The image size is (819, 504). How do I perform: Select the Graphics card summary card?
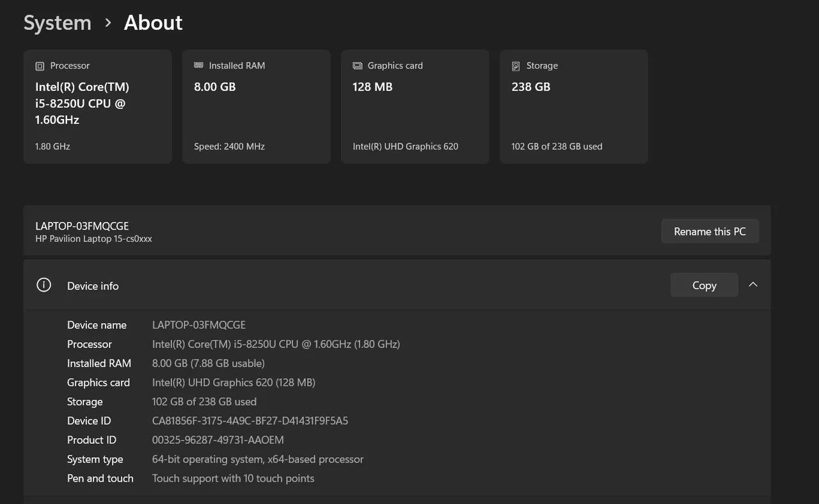point(415,107)
